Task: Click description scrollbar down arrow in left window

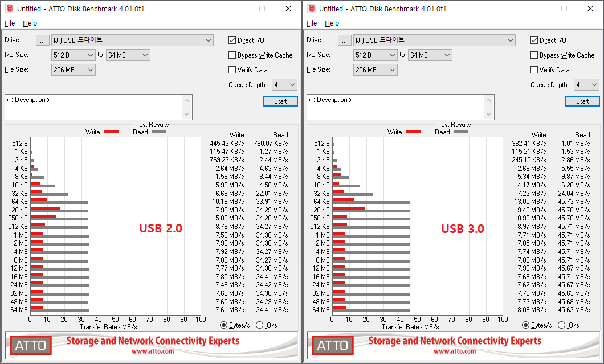Action: point(187,114)
